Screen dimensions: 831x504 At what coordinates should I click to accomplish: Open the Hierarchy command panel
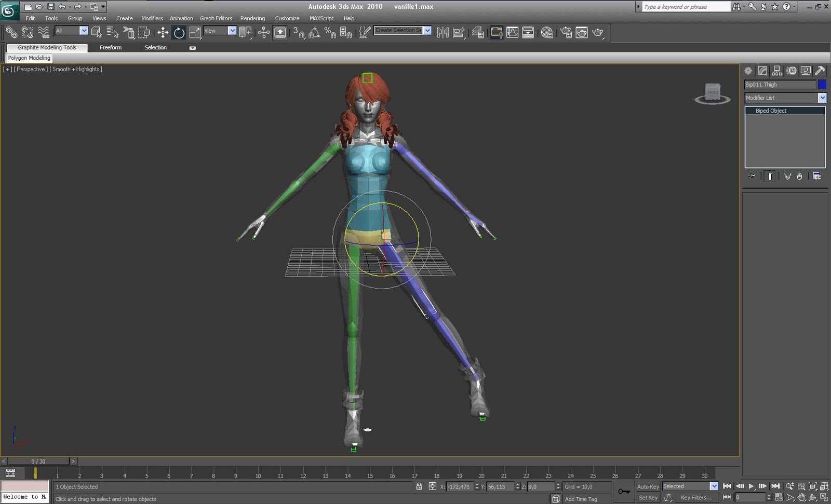(x=776, y=71)
